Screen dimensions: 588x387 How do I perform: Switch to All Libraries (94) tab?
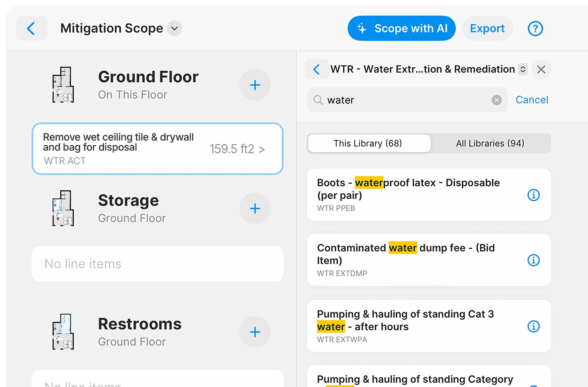tap(490, 143)
